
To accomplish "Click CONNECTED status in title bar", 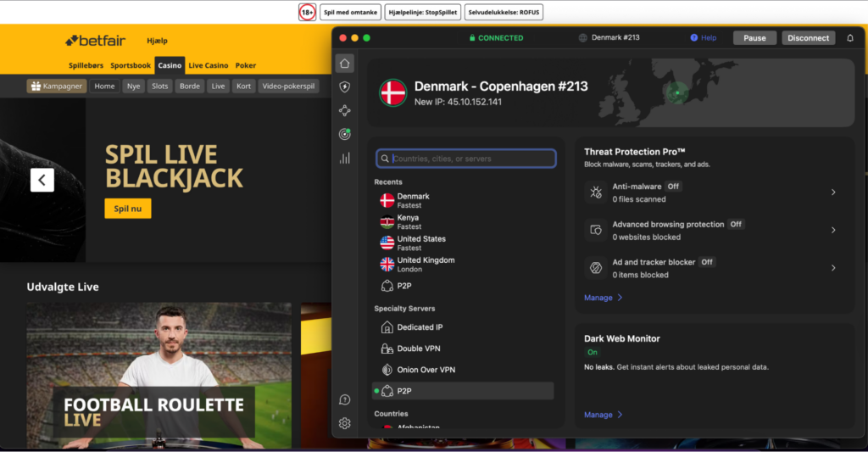I will pos(496,37).
